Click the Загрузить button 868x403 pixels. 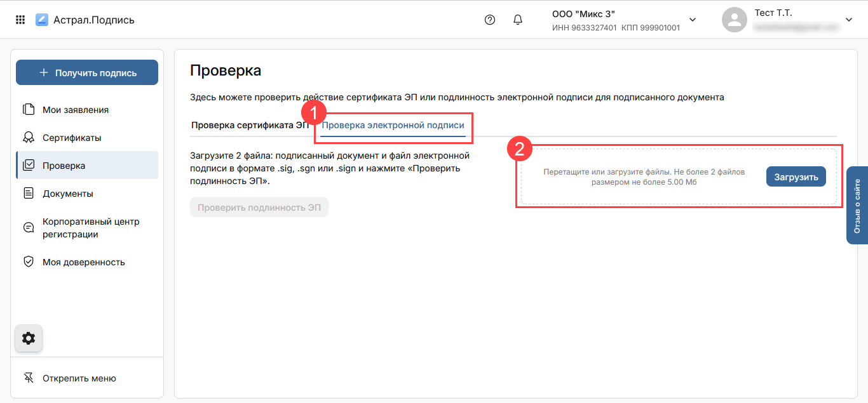(x=796, y=177)
